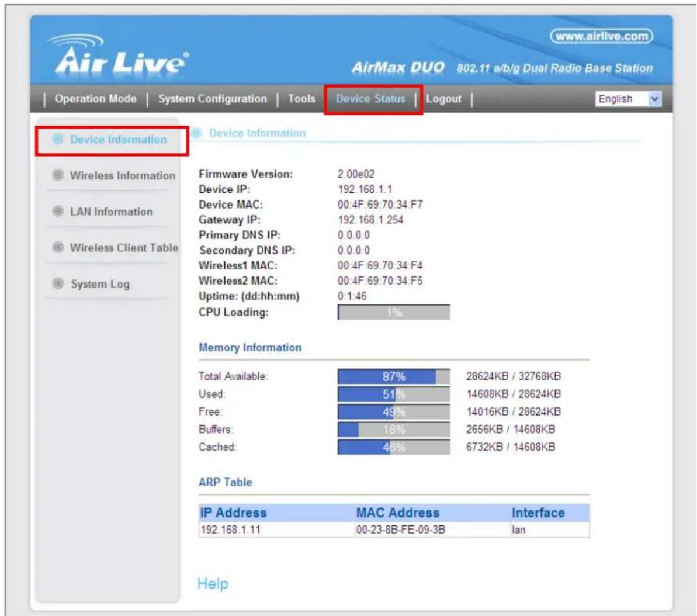Open the Operation Mode menu
Screen dimensions: 697x616
pos(96,99)
